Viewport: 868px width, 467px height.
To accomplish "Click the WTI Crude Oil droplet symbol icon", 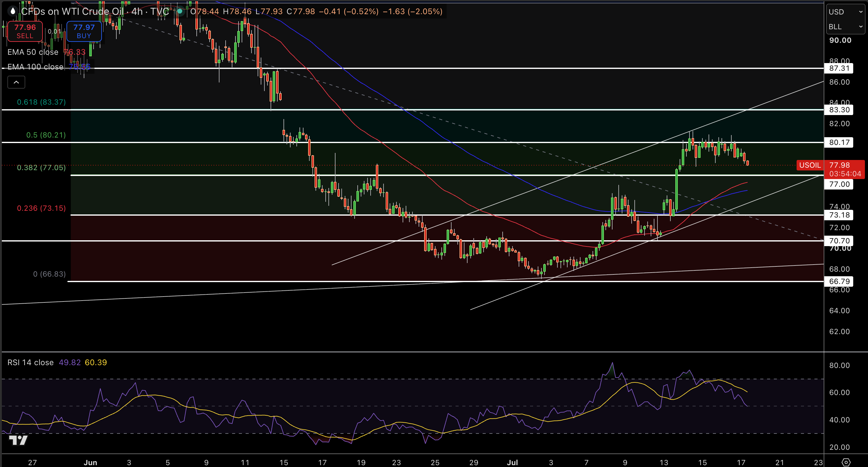I will point(13,11).
